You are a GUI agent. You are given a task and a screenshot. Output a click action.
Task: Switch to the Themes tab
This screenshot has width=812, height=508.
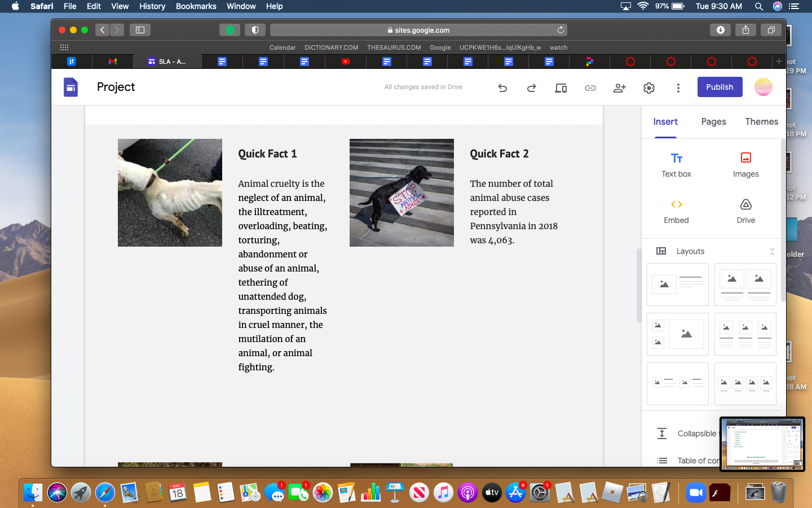761,121
